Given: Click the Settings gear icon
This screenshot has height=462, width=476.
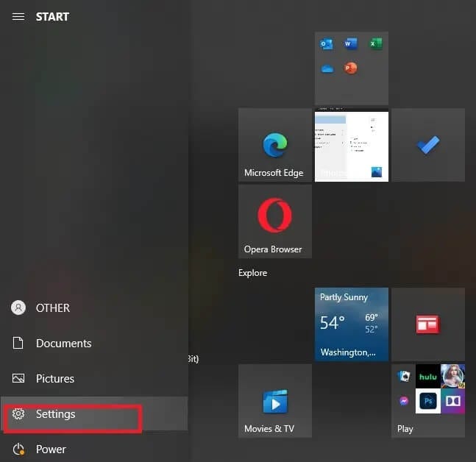Looking at the screenshot, I should (x=18, y=413).
